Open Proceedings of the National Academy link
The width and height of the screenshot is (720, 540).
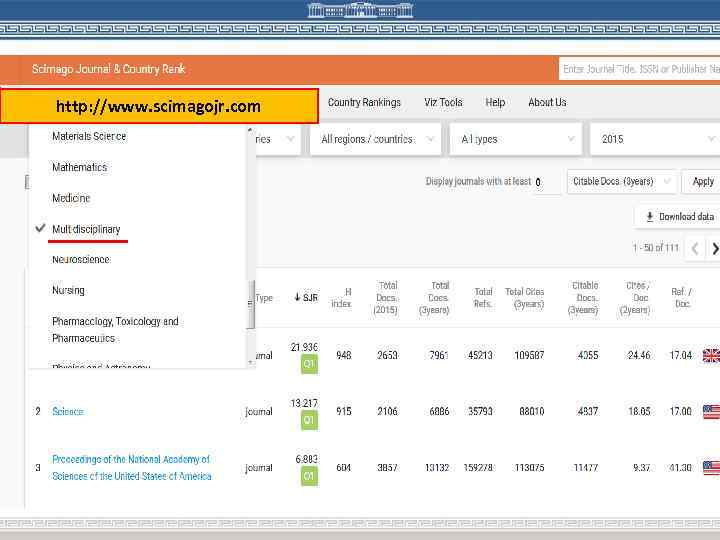click(x=132, y=467)
